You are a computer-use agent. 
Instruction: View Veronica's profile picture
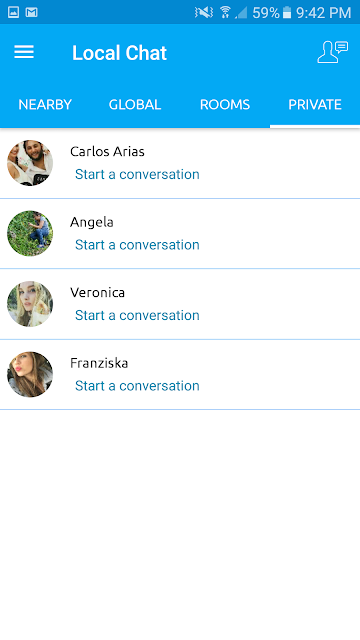[x=30, y=304]
